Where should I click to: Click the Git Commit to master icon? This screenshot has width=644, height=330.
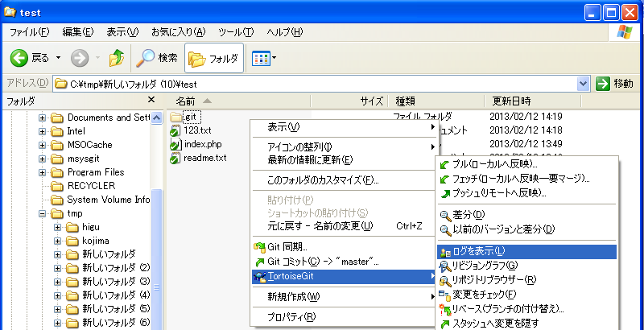point(259,262)
